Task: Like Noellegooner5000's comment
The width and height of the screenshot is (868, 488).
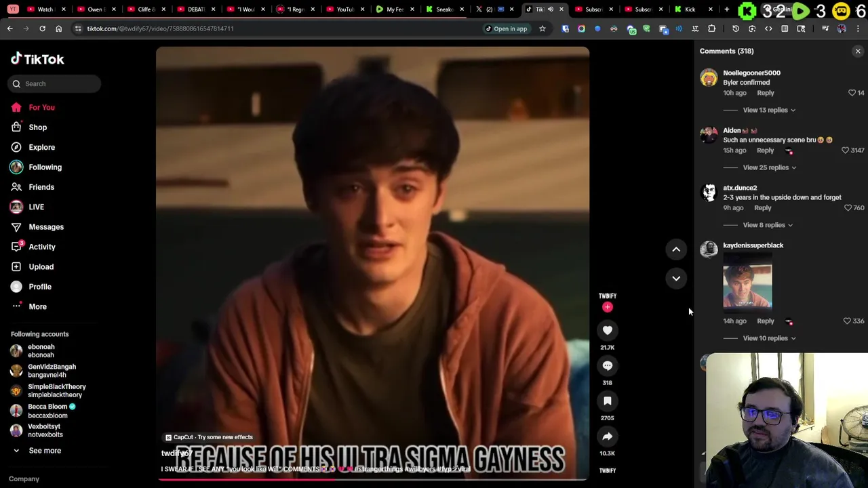Action: point(852,93)
